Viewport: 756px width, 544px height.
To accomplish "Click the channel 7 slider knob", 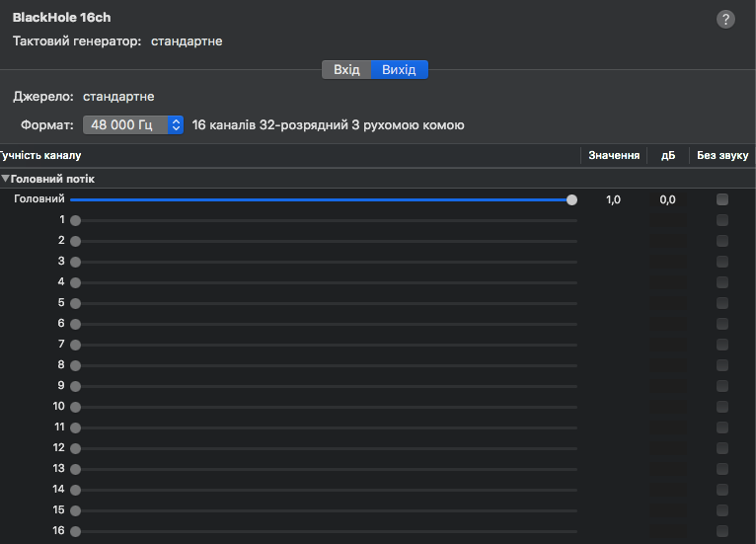I will click(75, 345).
